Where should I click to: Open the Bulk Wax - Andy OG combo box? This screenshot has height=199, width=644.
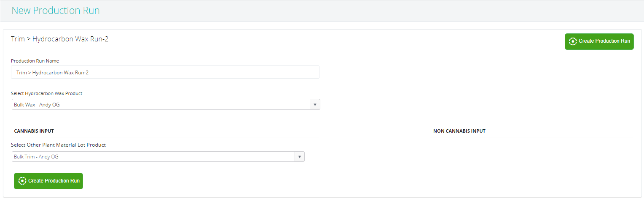pos(161,104)
